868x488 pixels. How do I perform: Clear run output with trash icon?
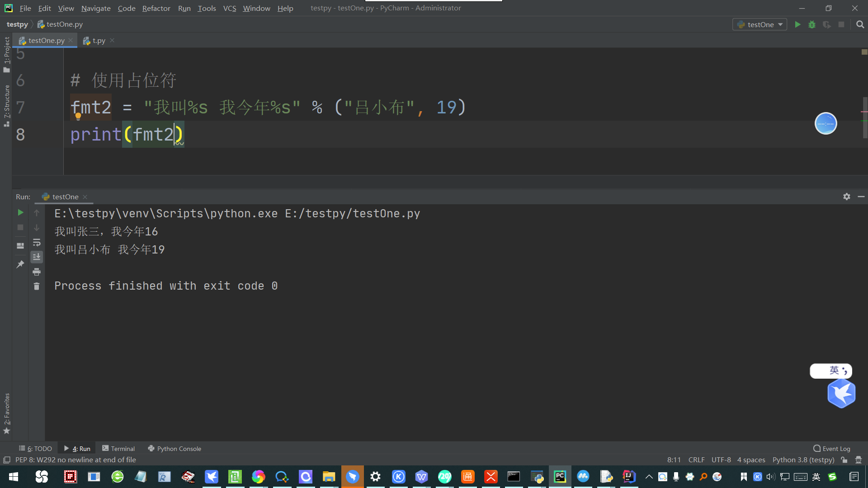[x=37, y=286]
